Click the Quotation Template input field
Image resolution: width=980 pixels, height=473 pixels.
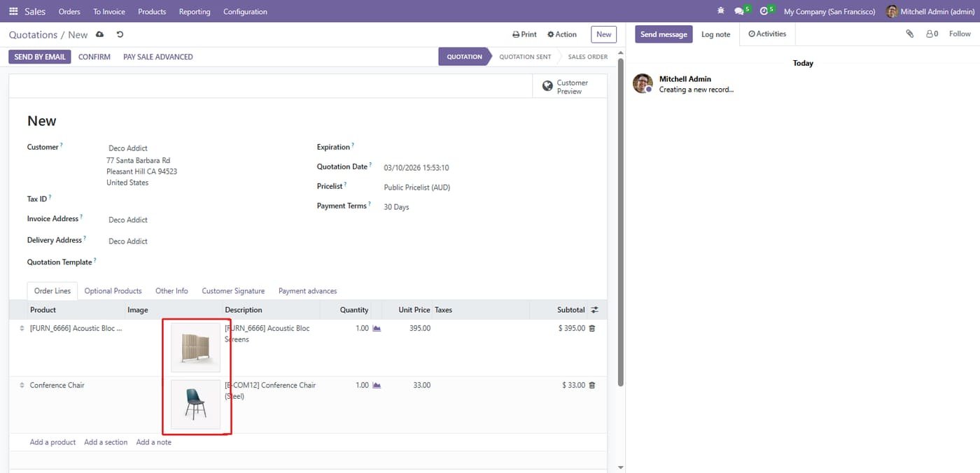coord(203,262)
